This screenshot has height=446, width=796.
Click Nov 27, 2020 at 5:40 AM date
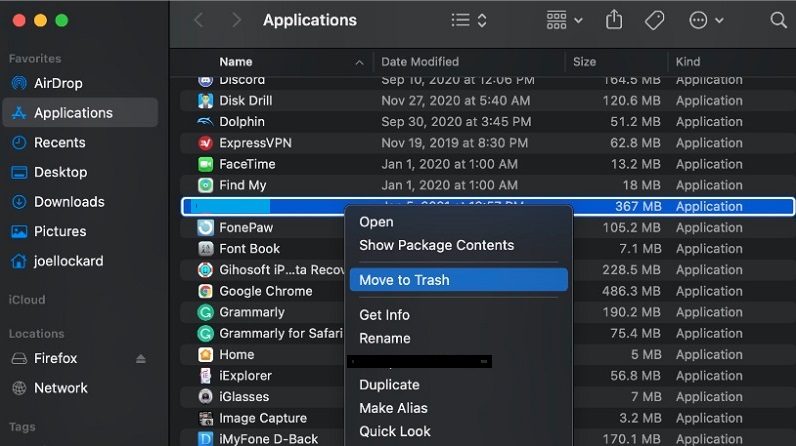pos(455,100)
